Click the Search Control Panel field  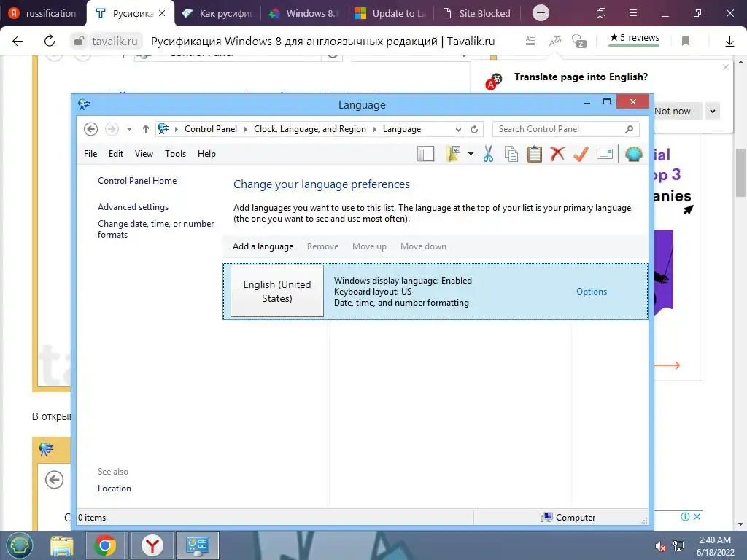click(x=565, y=129)
